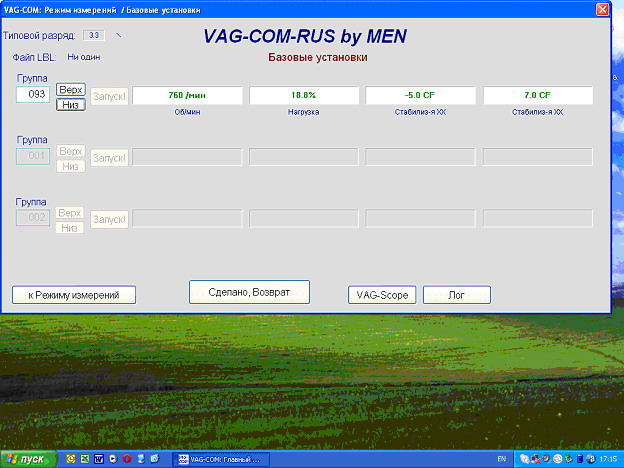This screenshot has width=624, height=468.
Task: Switch to measuring mode with к Режиму измерений
Action: [73, 295]
